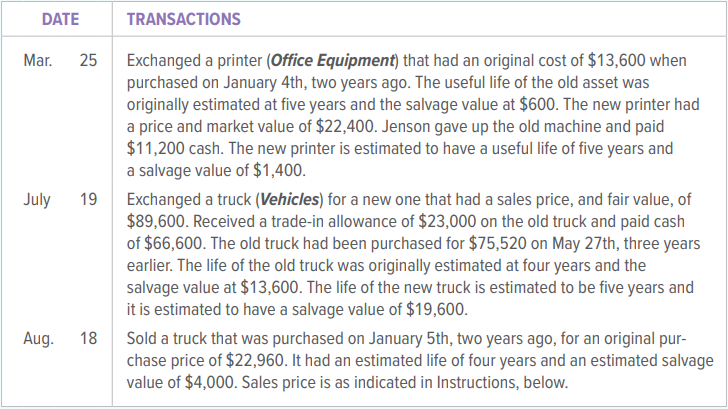Click the $22,960 original purchase price
This screenshot has height=409, width=728.
[x=254, y=360]
